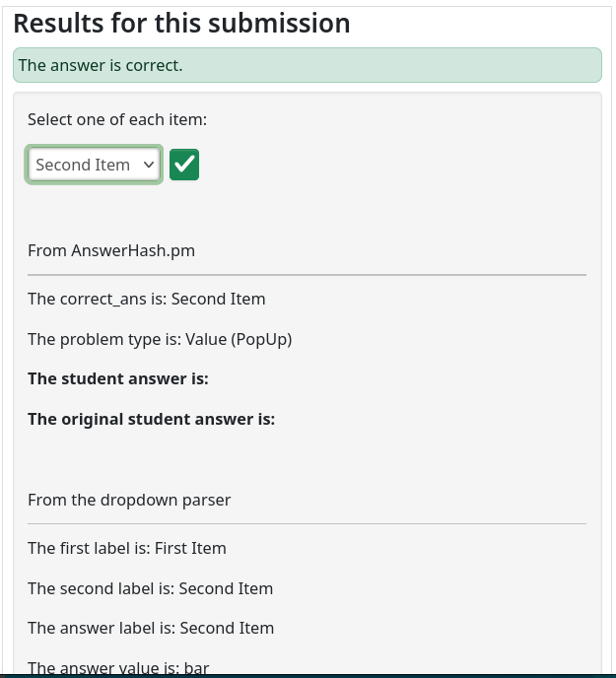Click the divider line under 'From AnswerHash.pm'
The width and height of the screenshot is (616, 678).
coord(307,274)
